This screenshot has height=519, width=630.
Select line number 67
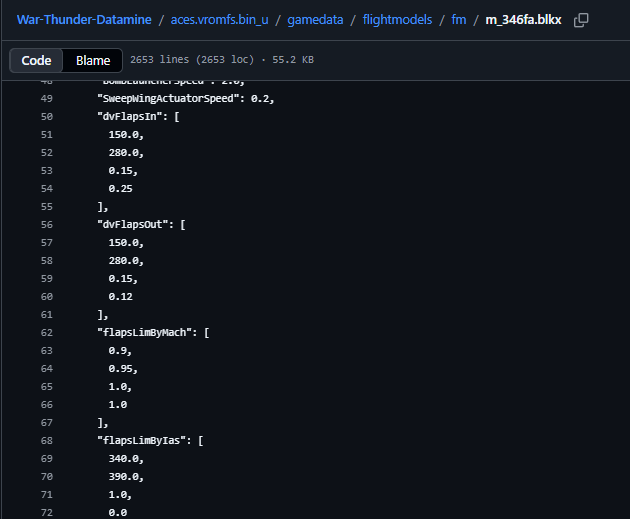47,423
